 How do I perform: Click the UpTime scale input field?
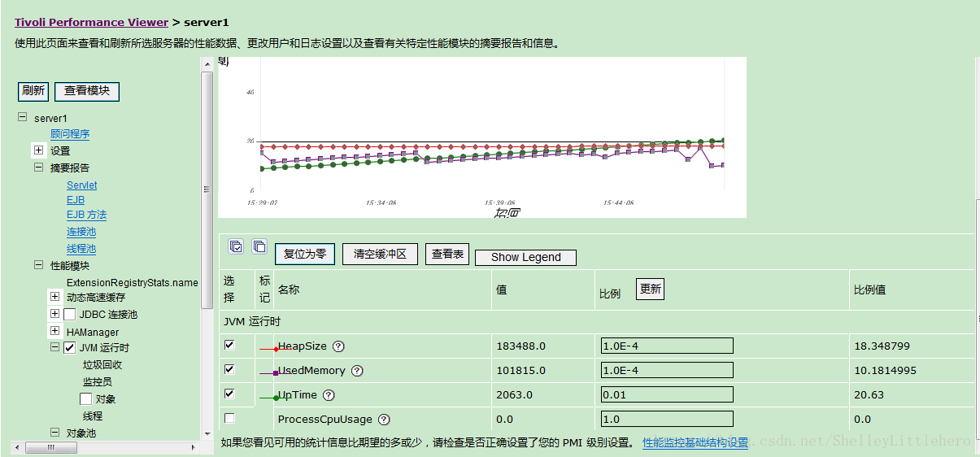coord(667,394)
